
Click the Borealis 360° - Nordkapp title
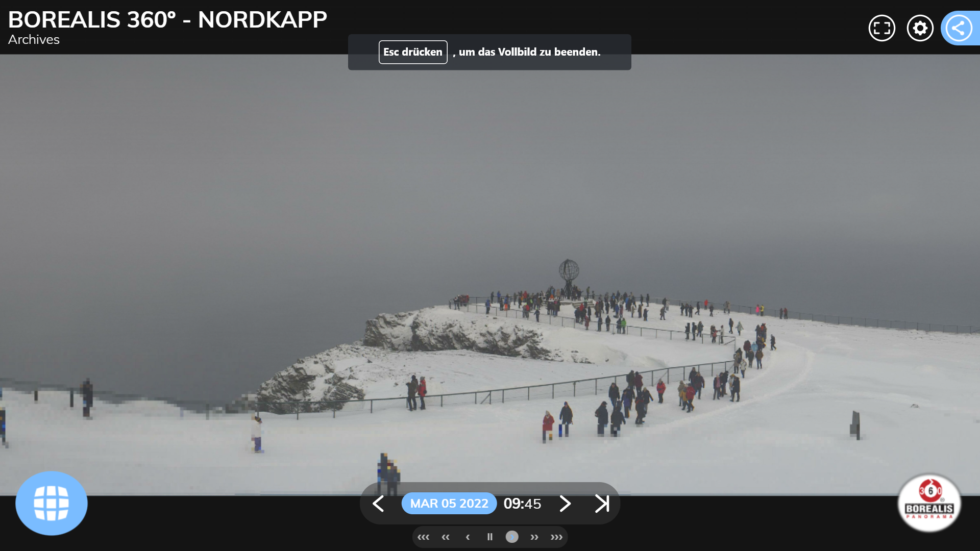click(167, 20)
